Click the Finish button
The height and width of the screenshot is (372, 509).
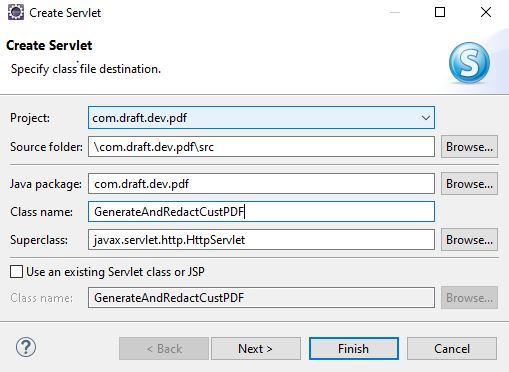(354, 349)
